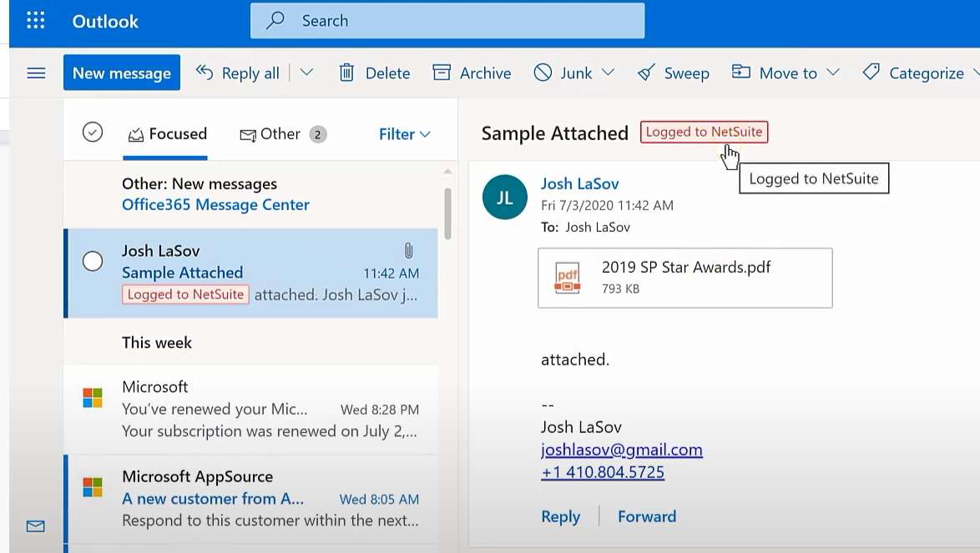
Task: Open the Sample Attached email subject
Action: (183, 273)
